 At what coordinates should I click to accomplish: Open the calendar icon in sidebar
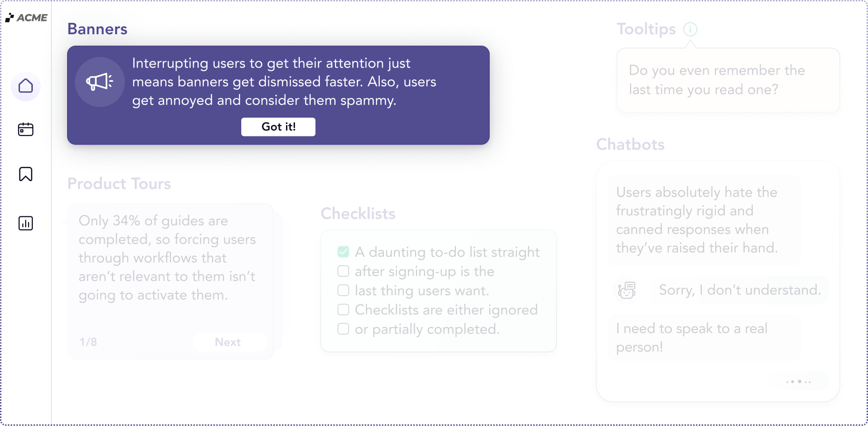tap(26, 129)
